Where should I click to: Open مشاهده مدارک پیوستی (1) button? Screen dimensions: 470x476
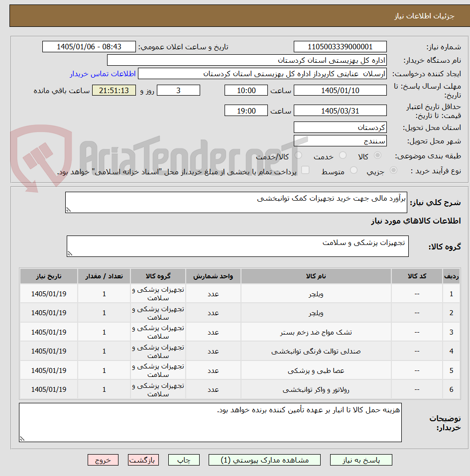pos(264,460)
